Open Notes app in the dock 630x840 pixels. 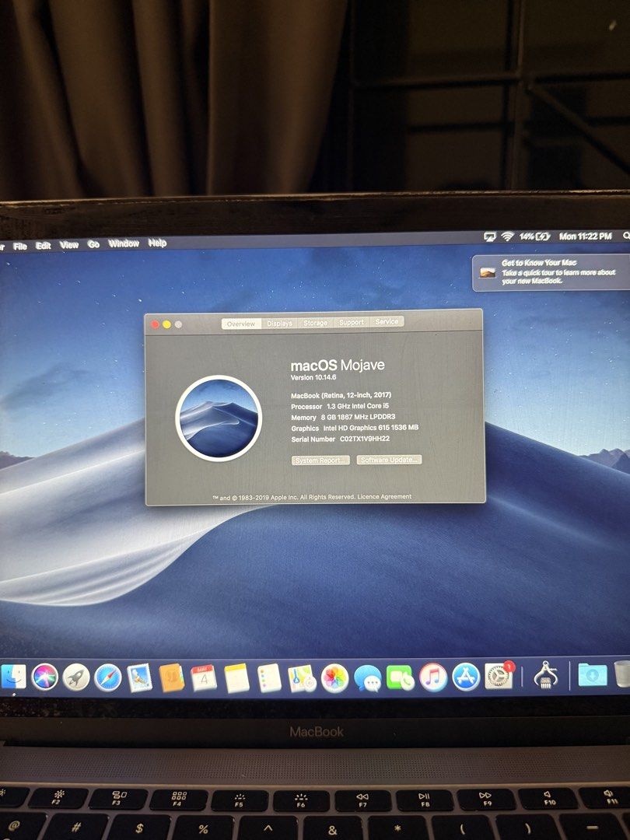[236, 678]
